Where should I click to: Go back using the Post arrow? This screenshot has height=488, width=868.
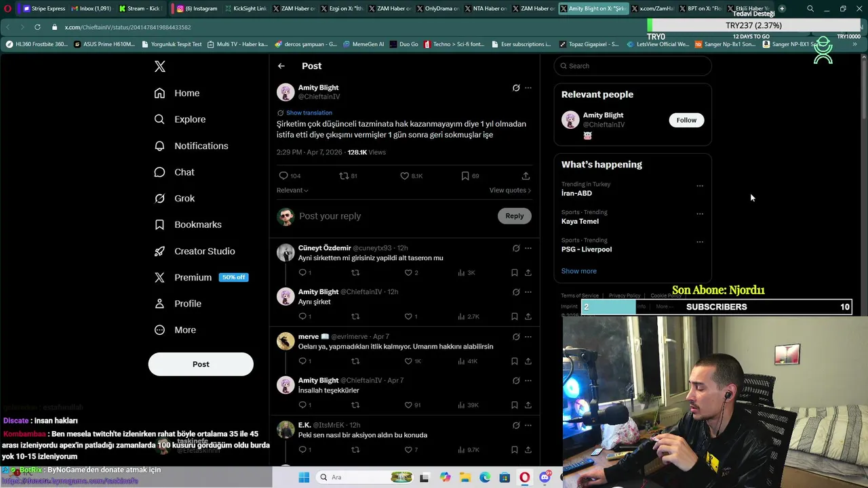(x=281, y=66)
